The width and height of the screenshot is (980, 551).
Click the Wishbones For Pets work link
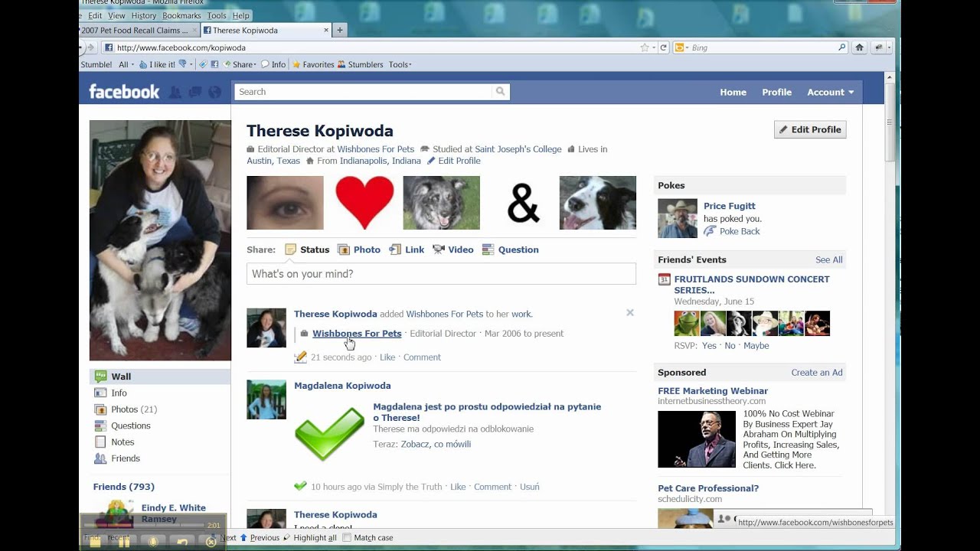pos(357,334)
